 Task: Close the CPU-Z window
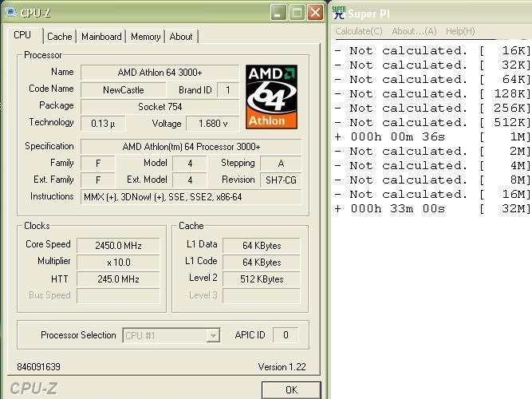(x=315, y=13)
